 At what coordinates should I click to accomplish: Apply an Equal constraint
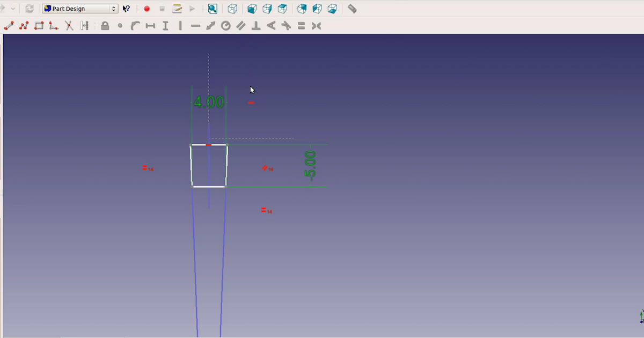coord(301,25)
